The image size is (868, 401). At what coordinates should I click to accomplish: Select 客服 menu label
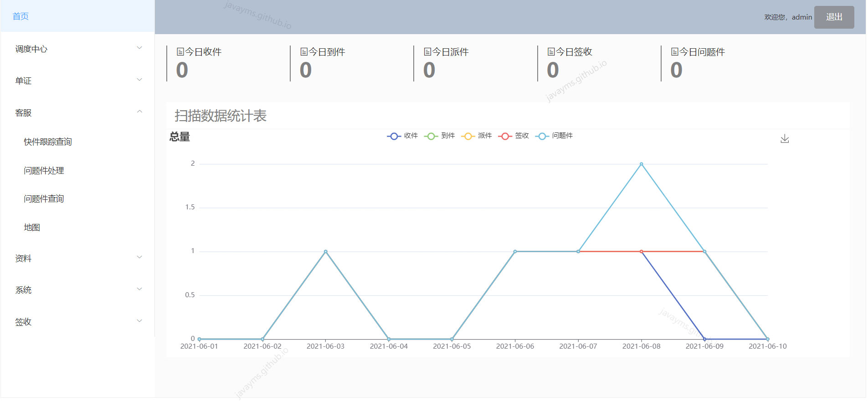(23, 112)
